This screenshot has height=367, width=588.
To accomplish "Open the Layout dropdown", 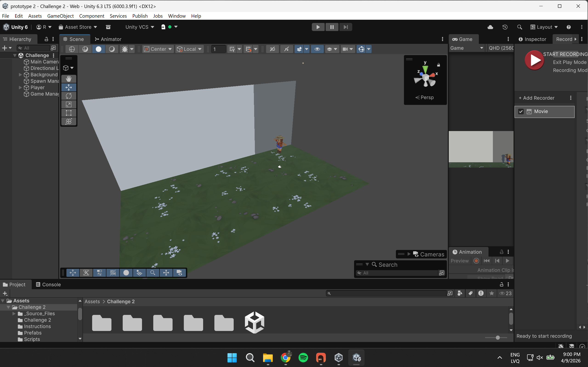I will 544,27.
